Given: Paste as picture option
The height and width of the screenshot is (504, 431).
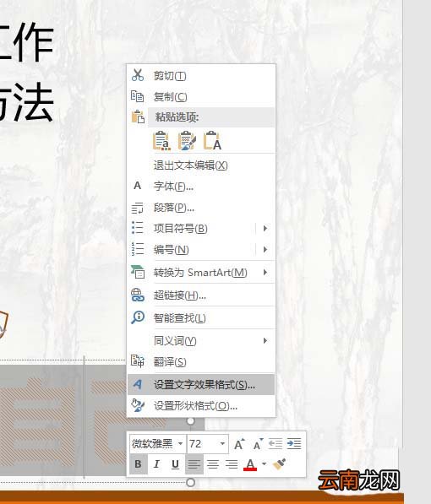Looking at the screenshot, I should click(x=187, y=141).
